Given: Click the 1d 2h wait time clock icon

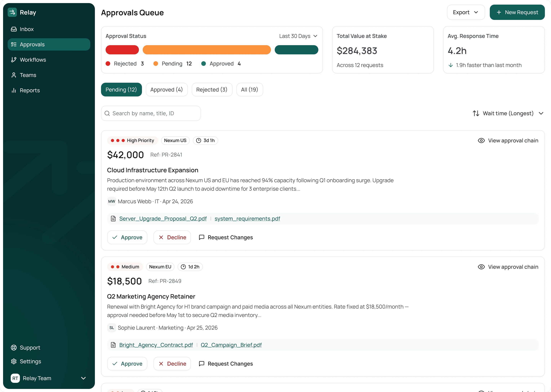Looking at the screenshot, I should coord(183,267).
